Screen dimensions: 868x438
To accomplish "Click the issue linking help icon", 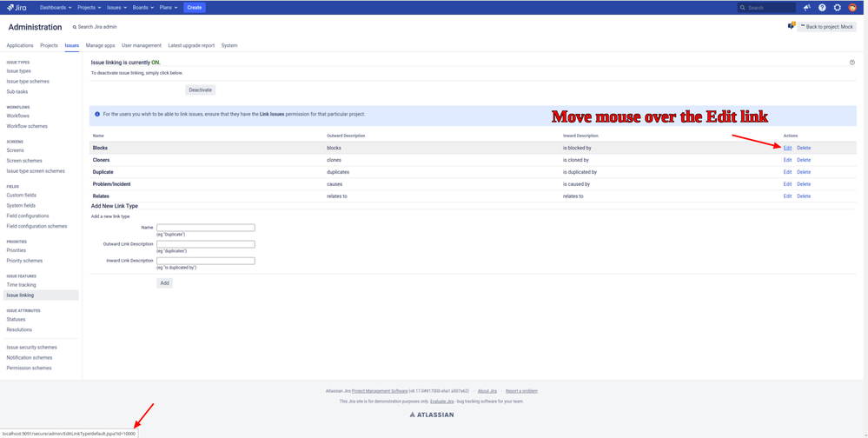I will pos(852,63).
